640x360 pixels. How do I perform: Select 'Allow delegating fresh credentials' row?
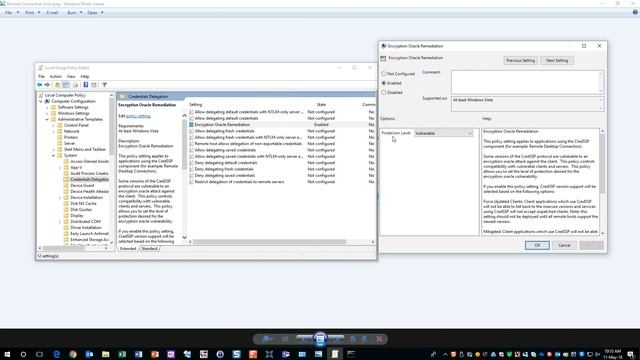(224, 131)
